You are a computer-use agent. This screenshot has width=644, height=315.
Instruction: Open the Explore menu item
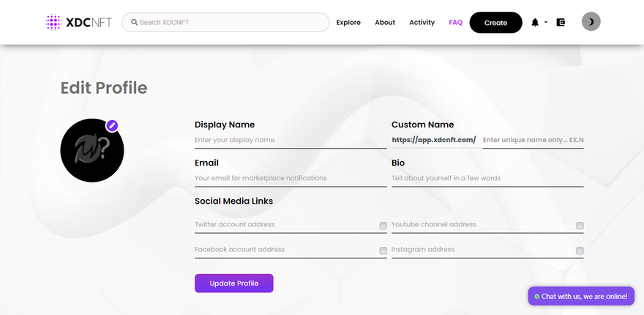click(348, 23)
